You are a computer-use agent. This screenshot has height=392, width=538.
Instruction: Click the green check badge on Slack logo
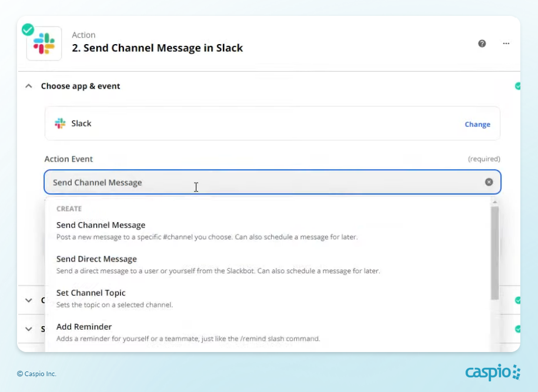(x=28, y=29)
